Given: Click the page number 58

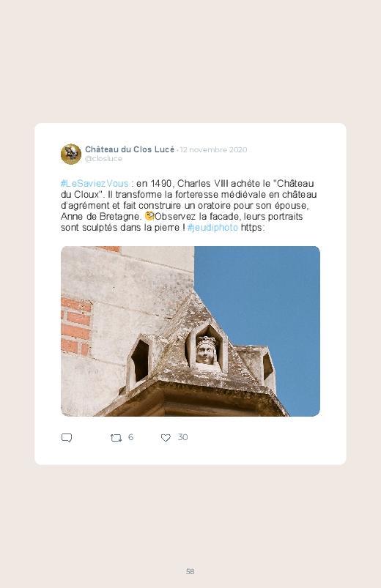Looking at the screenshot, I should (190, 571).
